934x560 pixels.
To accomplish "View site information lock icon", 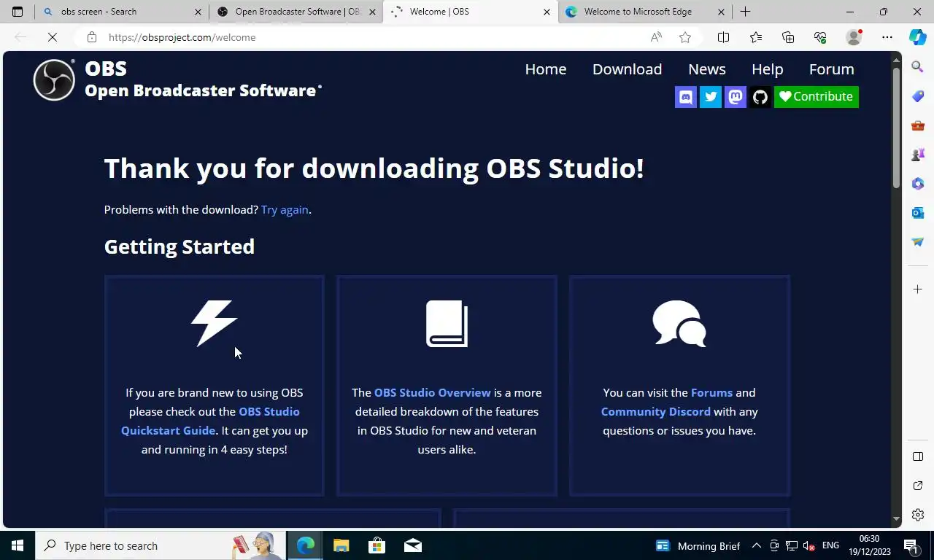I will click(91, 37).
